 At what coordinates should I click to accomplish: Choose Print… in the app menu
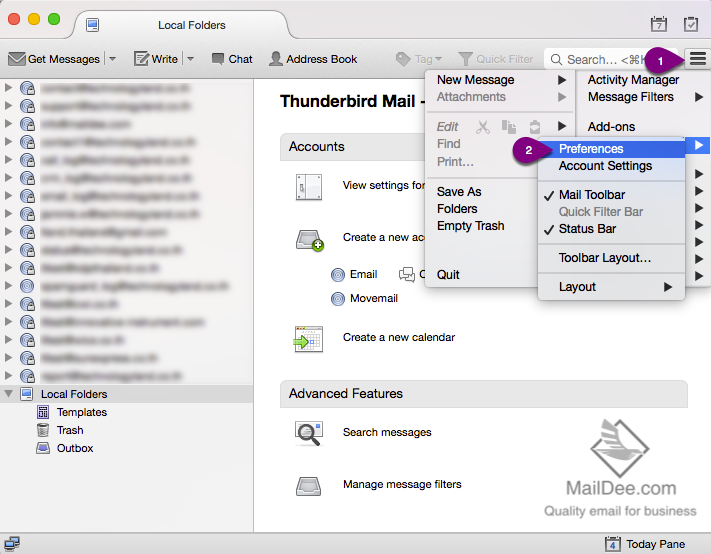455,162
